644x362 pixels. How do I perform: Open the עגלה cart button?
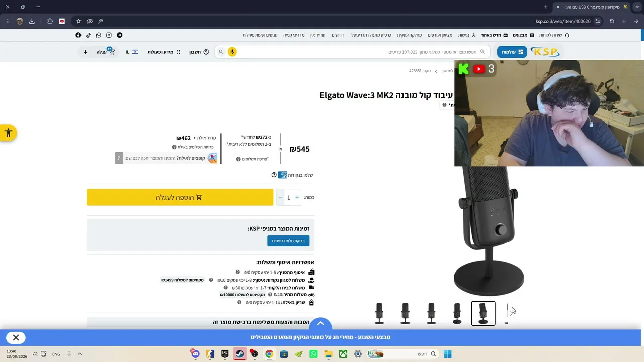click(106, 52)
